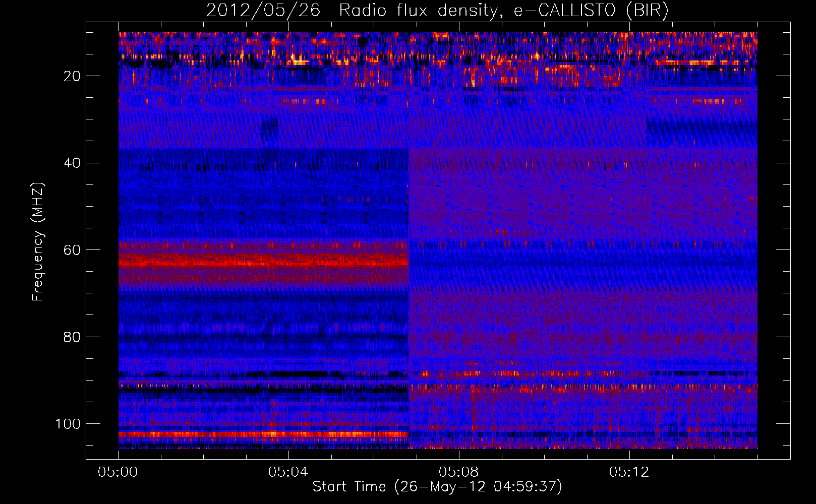Click the 'Start Time (26-May-12 04:59:37)' axis label

pyautogui.click(x=437, y=487)
